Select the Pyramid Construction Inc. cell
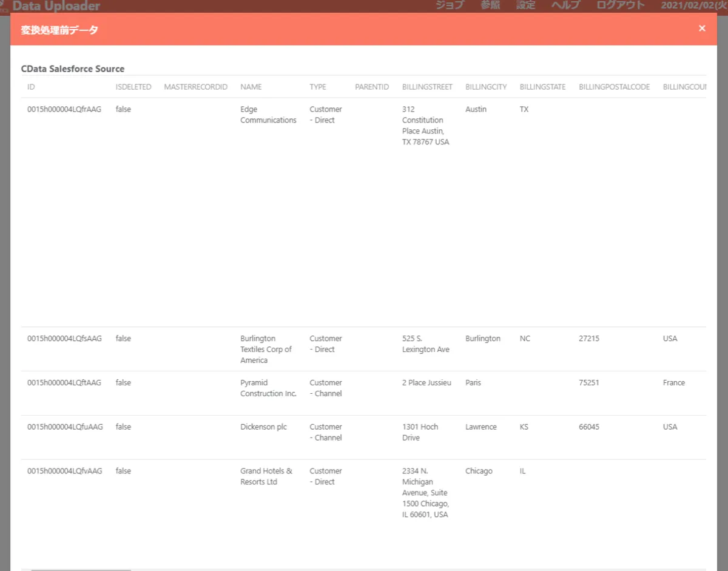 pyautogui.click(x=268, y=388)
